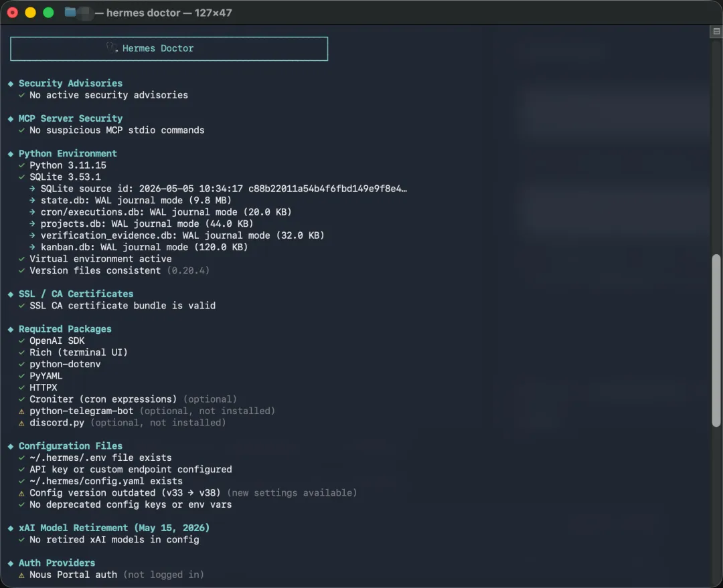Click the red close window button
This screenshot has width=723, height=588.
pos(13,13)
